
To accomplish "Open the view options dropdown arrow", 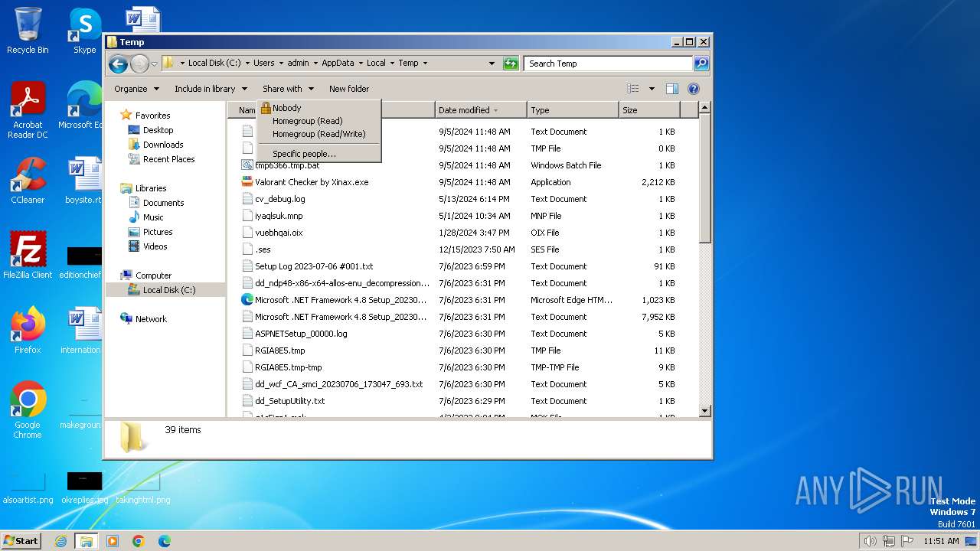I will point(652,89).
